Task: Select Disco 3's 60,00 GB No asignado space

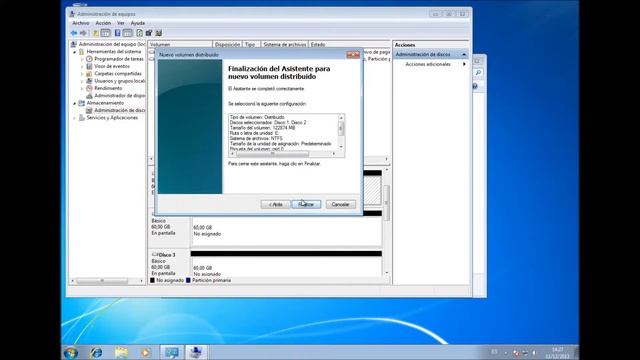Action: (286, 267)
